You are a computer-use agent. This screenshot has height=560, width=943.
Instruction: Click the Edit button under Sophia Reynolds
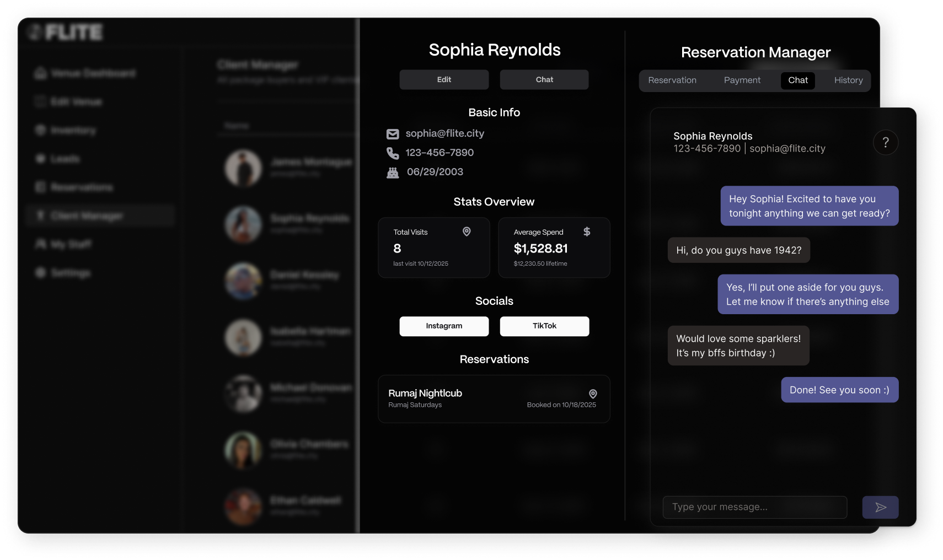(444, 80)
